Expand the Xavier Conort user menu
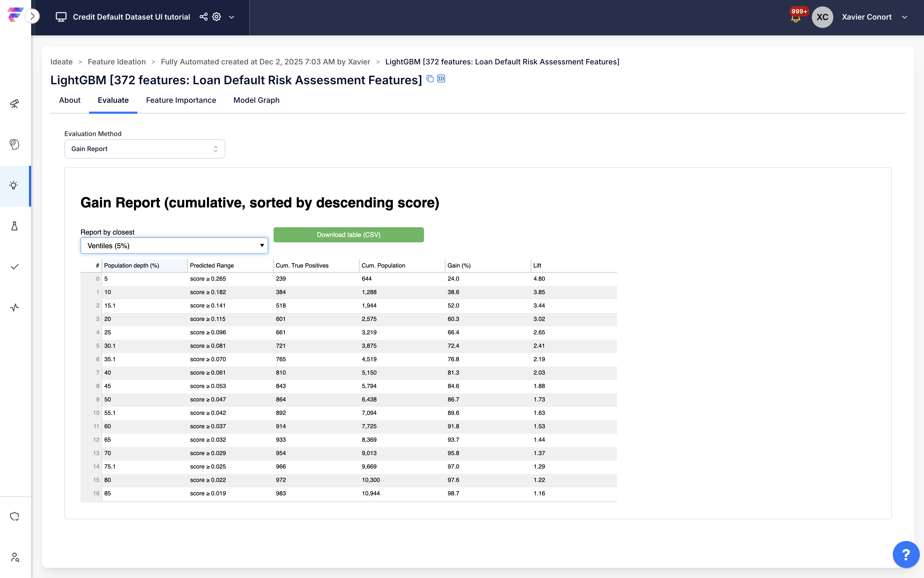 pyautogui.click(x=904, y=17)
